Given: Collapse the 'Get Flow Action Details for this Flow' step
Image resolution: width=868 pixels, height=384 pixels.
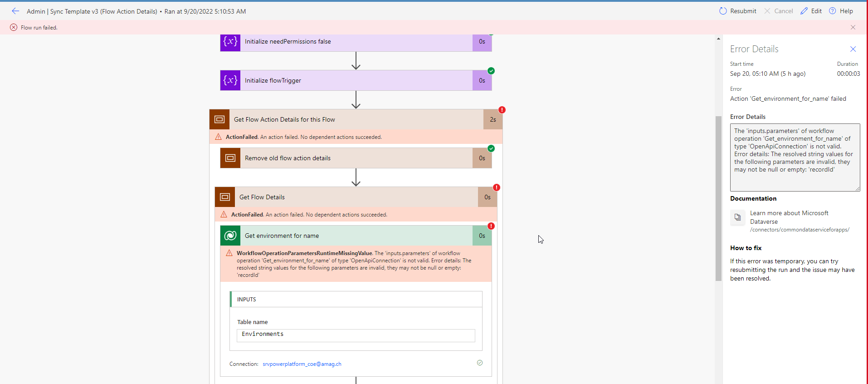Looking at the screenshot, I should click(356, 119).
